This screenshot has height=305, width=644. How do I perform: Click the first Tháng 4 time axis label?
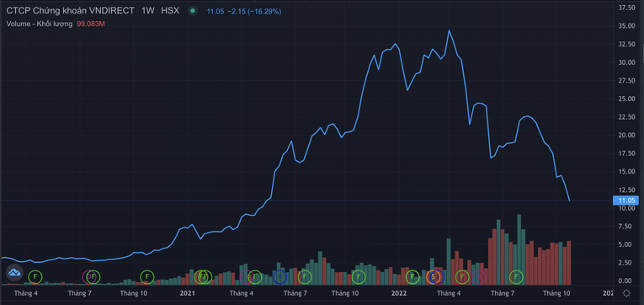26,293
